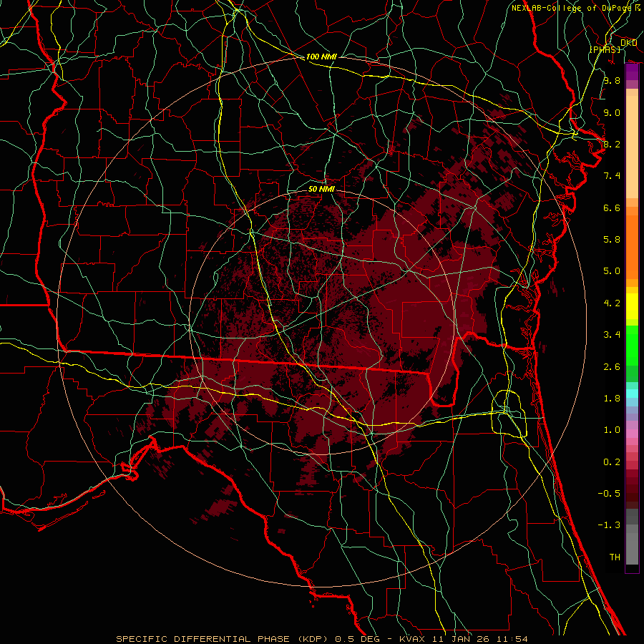Image resolution: width=644 pixels, height=644 pixels.
Task: Select the 3.4 scale value label
Action: 612,335
